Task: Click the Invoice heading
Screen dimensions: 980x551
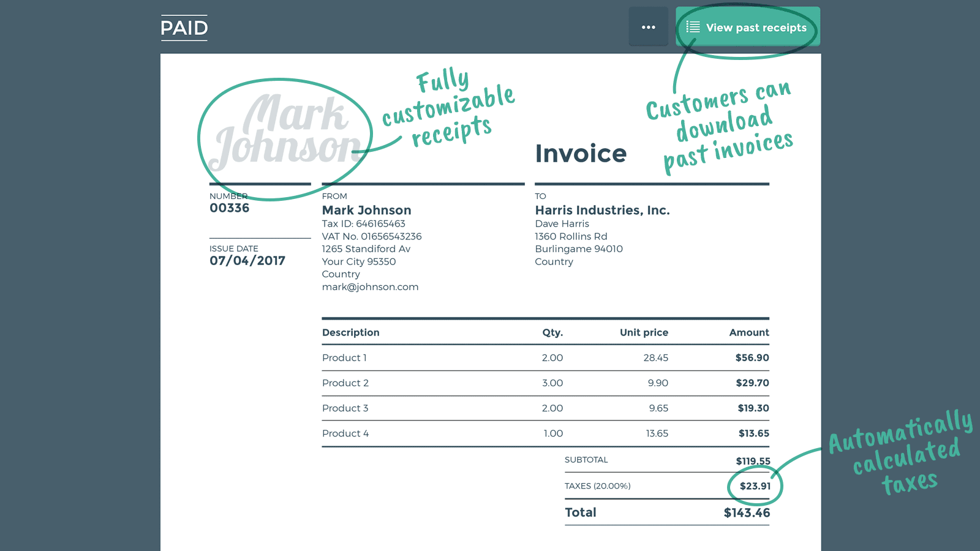Action: click(x=581, y=153)
